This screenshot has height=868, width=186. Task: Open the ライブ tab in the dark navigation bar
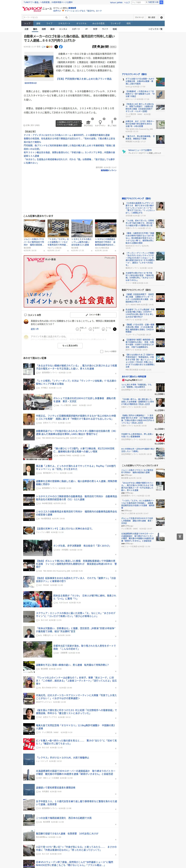(x=49, y=23)
